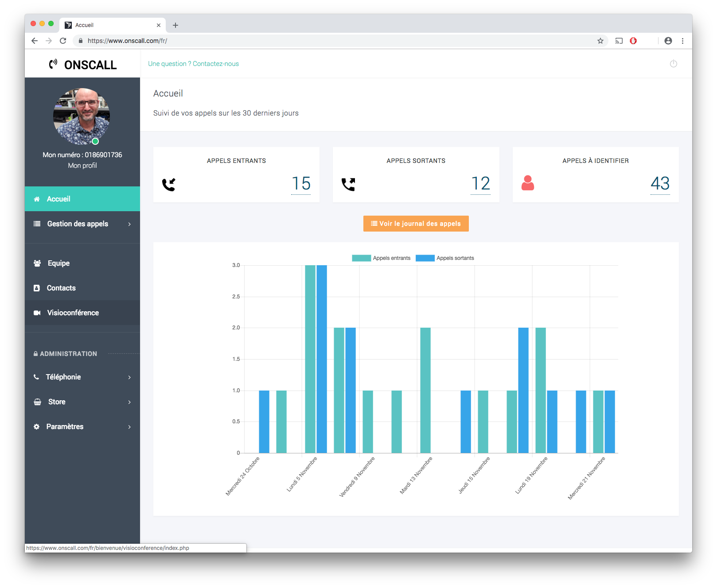Click the red person icon for unidentified calls

528,183
